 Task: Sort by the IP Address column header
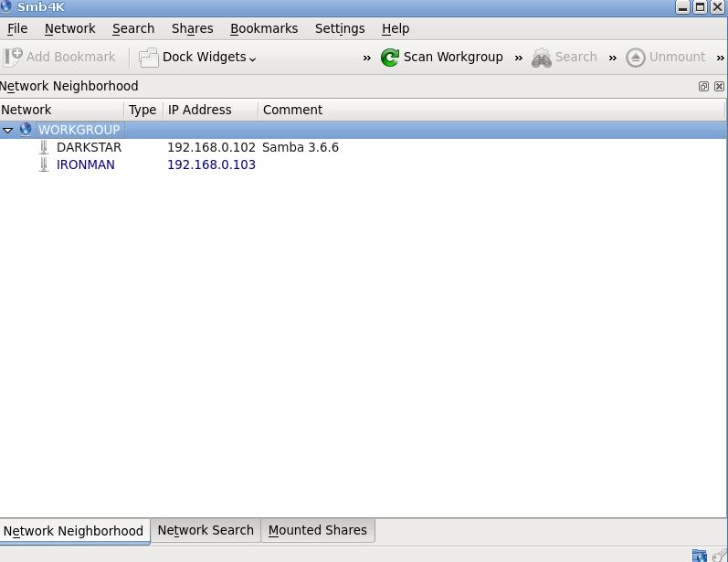point(210,110)
